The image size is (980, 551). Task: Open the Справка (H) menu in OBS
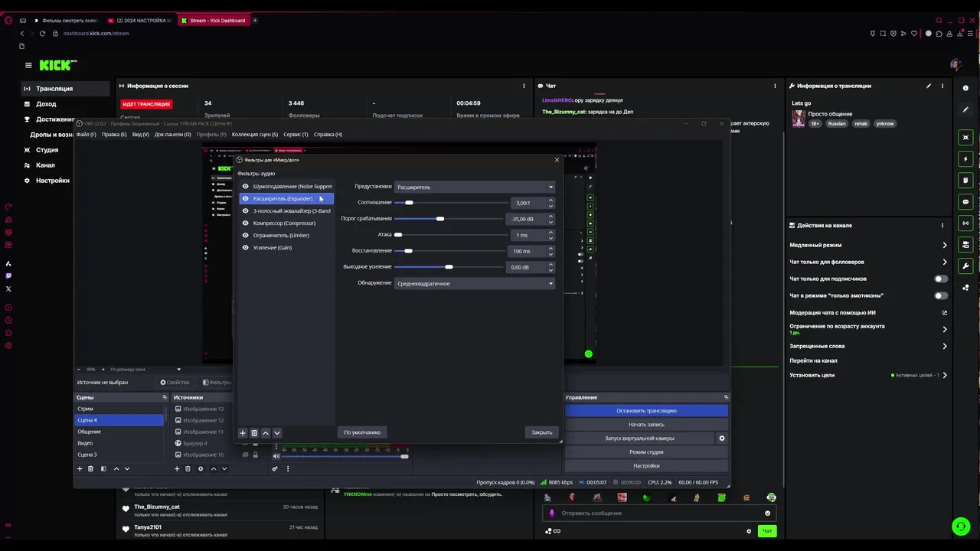(328, 134)
